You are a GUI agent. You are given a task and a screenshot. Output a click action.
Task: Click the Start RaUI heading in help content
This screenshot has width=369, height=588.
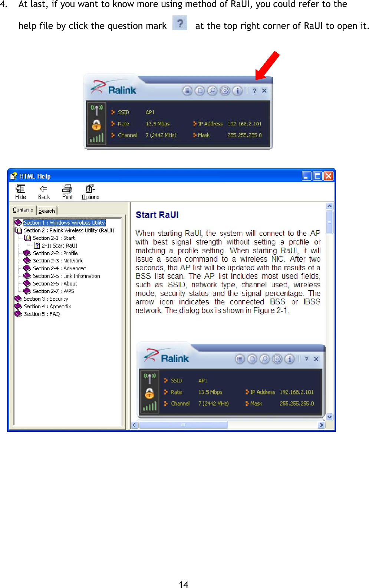[157, 215]
